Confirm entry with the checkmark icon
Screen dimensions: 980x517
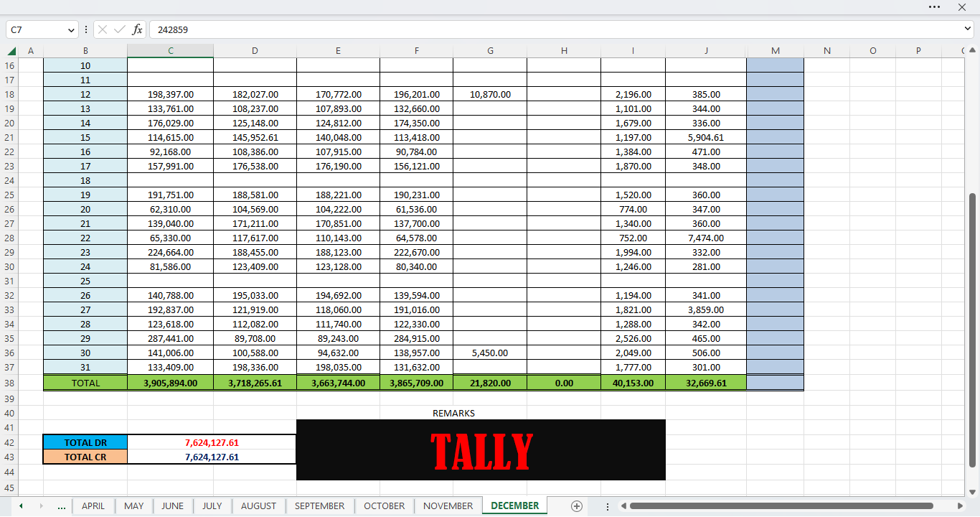(119, 30)
